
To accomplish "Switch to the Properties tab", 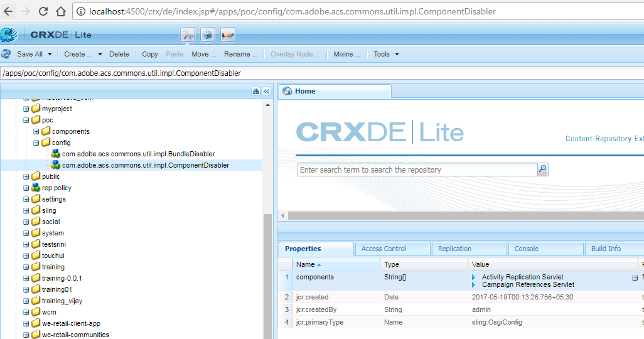I will click(x=316, y=249).
